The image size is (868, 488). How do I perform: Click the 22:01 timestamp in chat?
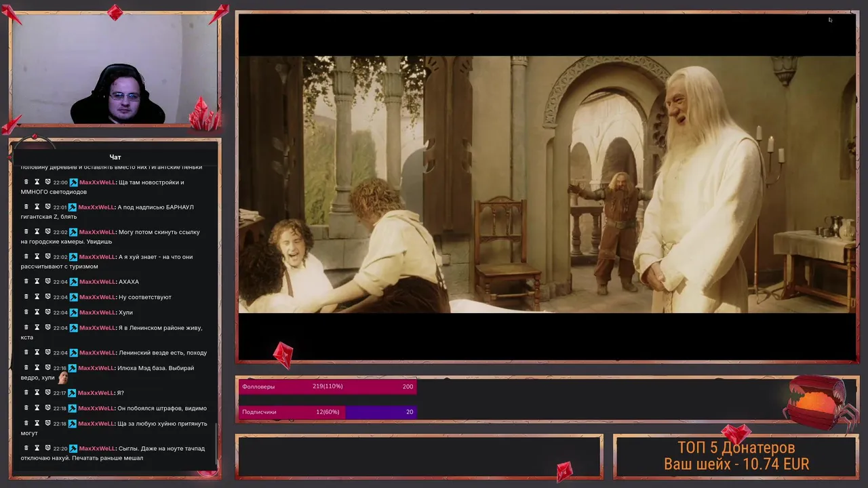60,207
